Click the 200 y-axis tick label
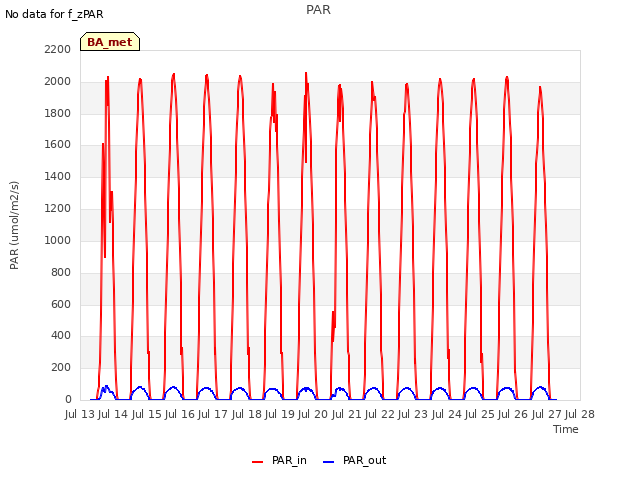This screenshot has width=640, height=480. click(61, 367)
